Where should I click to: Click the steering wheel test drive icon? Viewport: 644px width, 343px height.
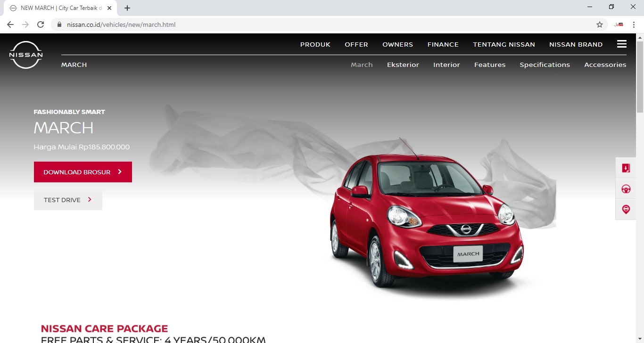626,189
